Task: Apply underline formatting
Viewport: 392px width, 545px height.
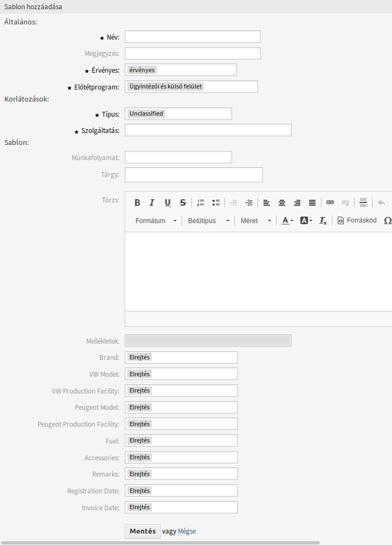Action: (x=168, y=202)
